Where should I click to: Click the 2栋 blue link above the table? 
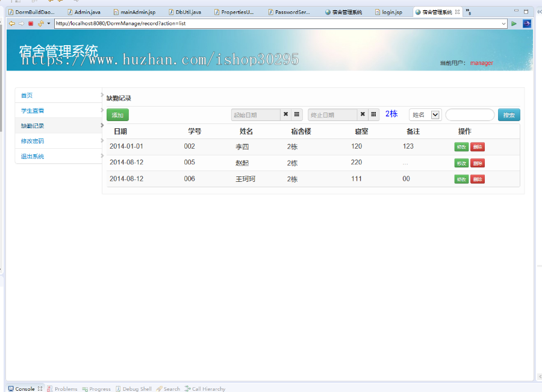click(390, 114)
